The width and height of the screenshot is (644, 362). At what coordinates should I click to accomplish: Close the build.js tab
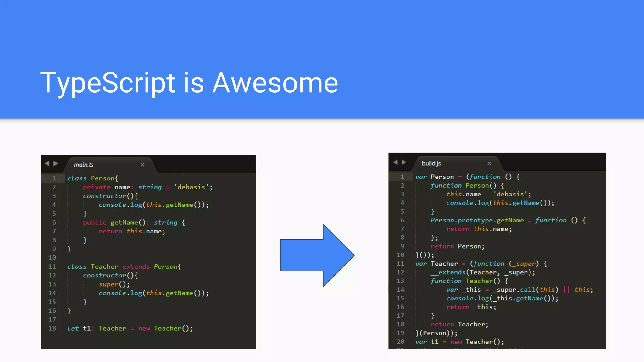click(x=489, y=163)
